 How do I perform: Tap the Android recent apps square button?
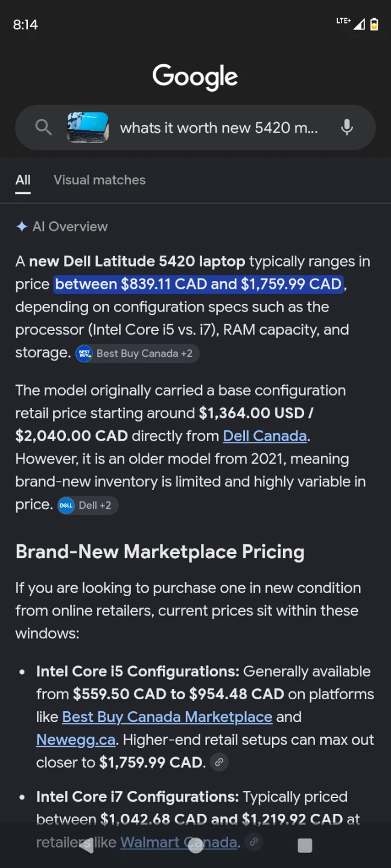[x=305, y=845]
